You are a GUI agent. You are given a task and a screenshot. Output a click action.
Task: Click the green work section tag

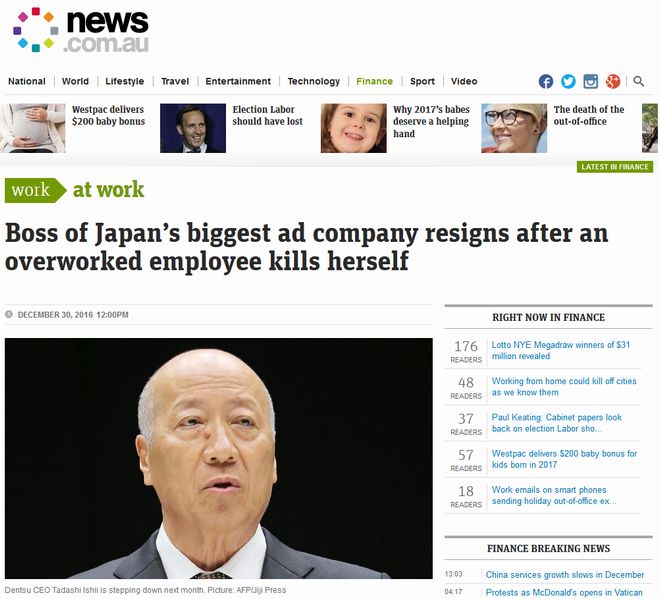pyautogui.click(x=35, y=190)
